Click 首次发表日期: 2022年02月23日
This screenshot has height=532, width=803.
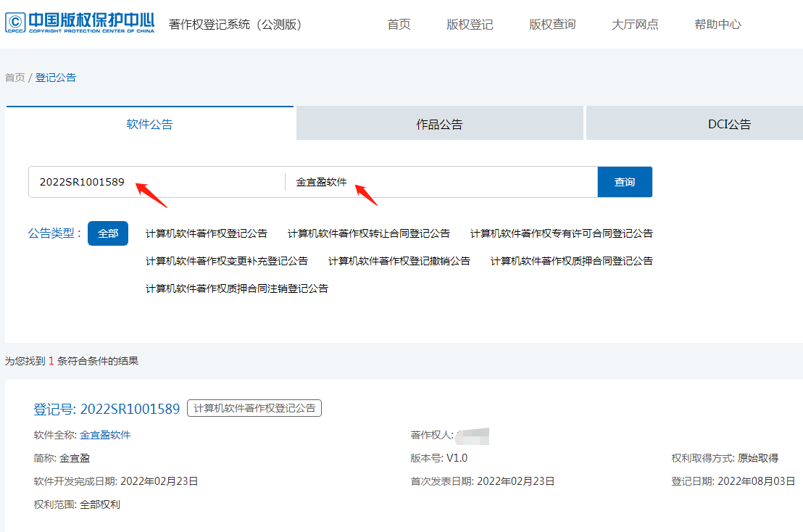pyautogui.click(x=483, y=481)
